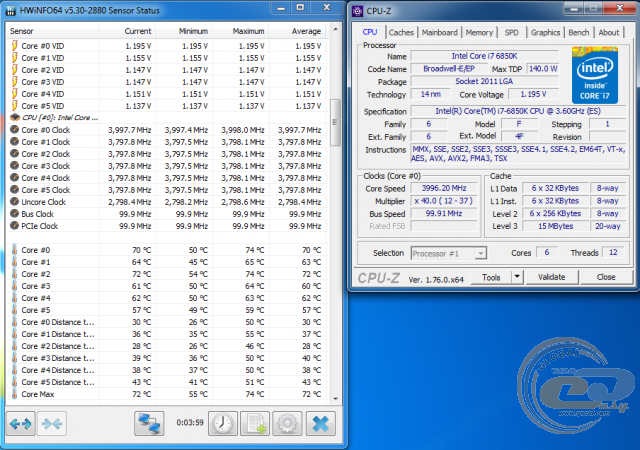Click the sensor list scroll up arrow
Image resolution: width=640 pixels, height=450 pixels.
pyautogui.click(x=336, y=29)
